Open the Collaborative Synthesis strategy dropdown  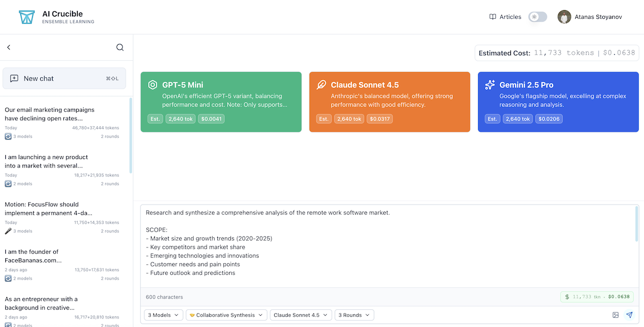pyautogui.click(x=226, y=315)
